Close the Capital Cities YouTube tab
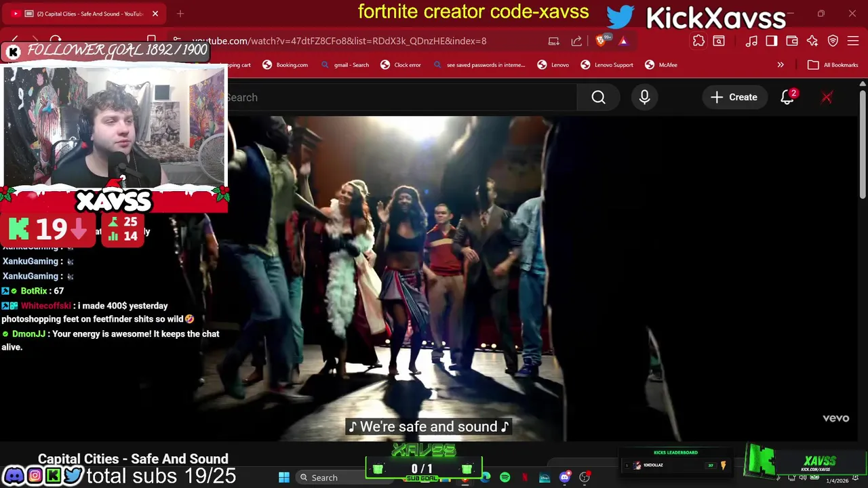This screenshot has height=488, width=868. coord(155,14)
